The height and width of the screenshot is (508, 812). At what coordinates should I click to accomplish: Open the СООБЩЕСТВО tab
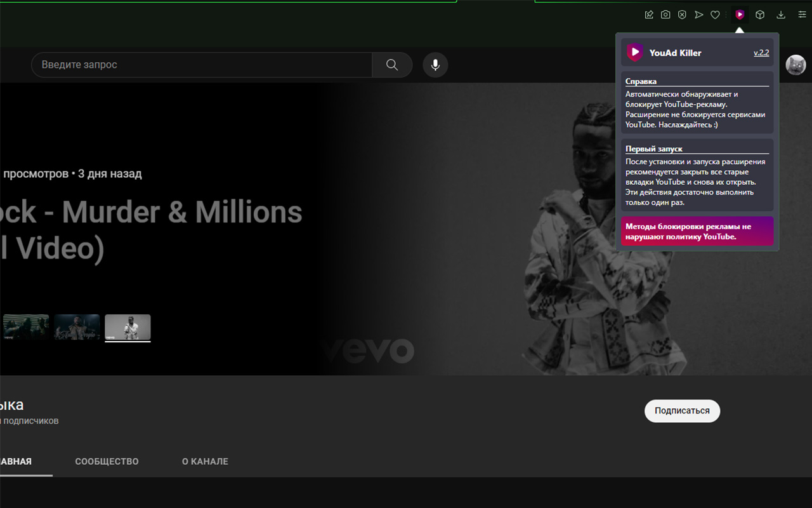click(x=107, y=462)
